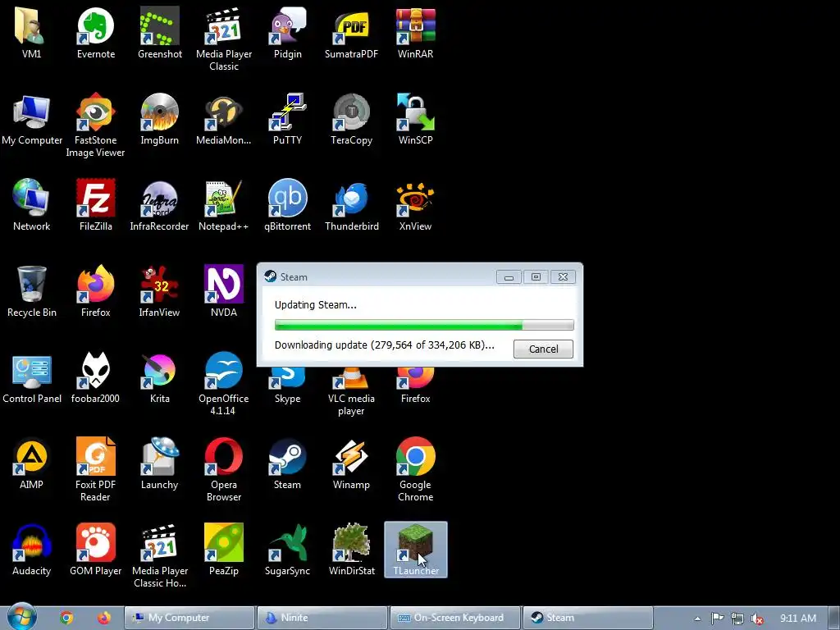Image resolution: width=840 pixels, height=630 pixels.
Task: Select the Greenshot shortcut icon
Action: pyautogui.click(x=160, y=33)
